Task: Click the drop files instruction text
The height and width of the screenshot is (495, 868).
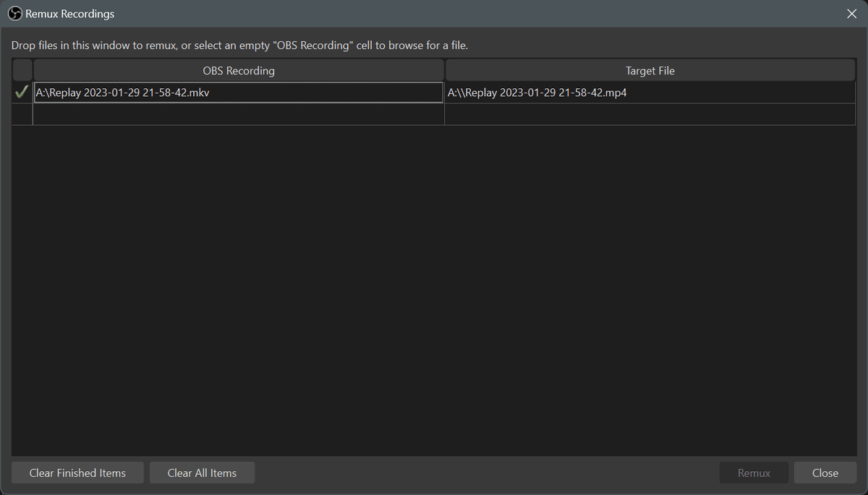Action: pos(239,46)
